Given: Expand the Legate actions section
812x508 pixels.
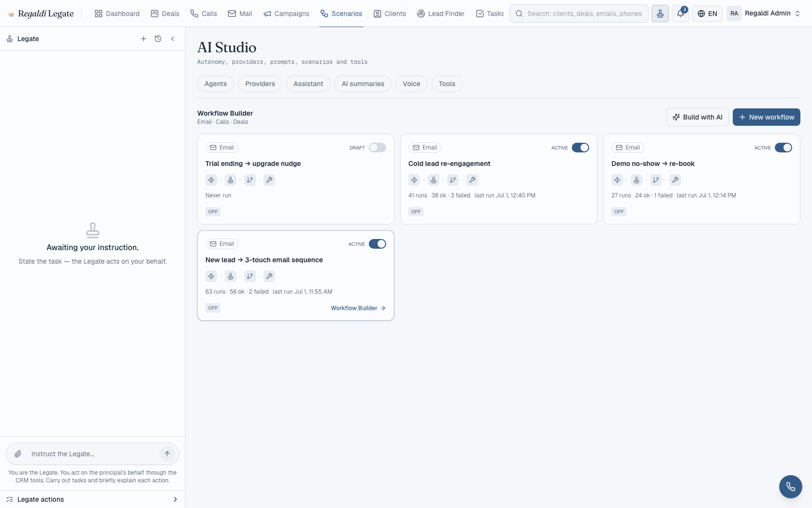Looking at the screenshot, I should [92, 499].
